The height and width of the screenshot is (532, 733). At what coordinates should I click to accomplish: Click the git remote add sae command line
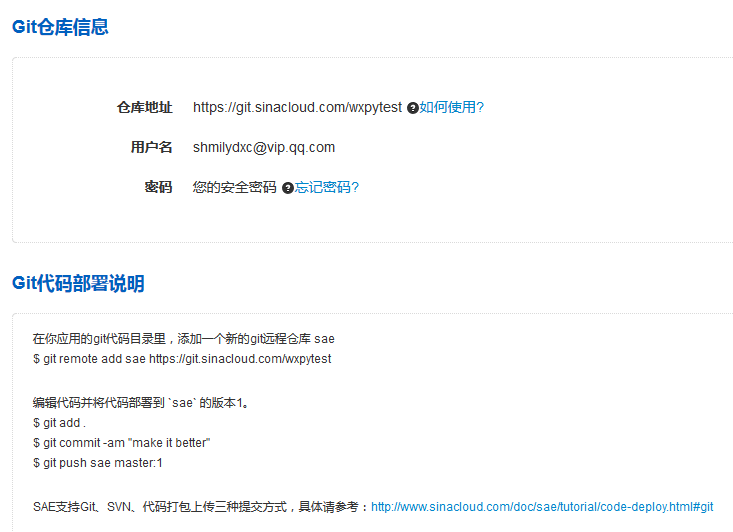pos(182,359)
